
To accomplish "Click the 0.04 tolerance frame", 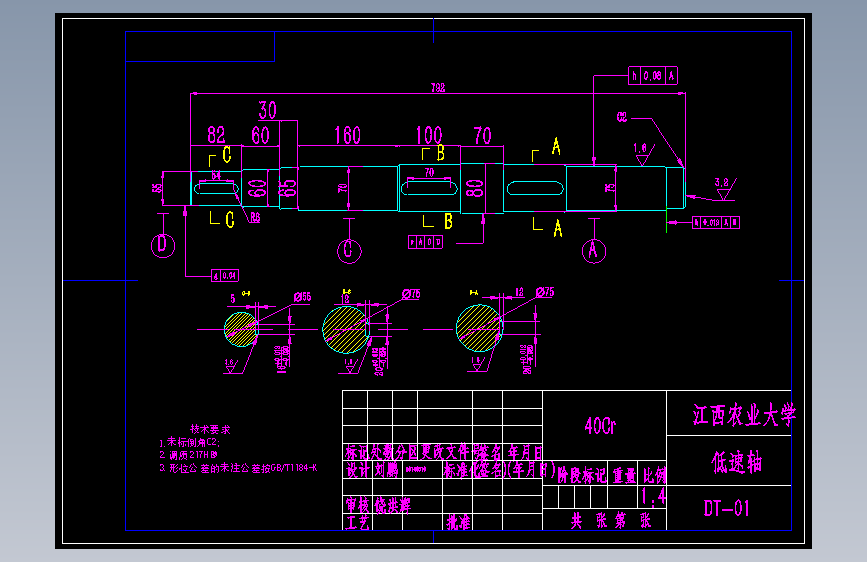I will [x=225, y=275].
